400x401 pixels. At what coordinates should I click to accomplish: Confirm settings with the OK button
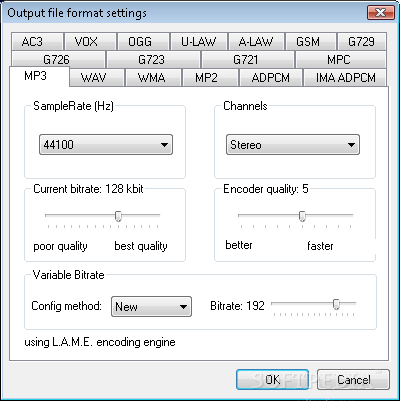click(272, 379)
